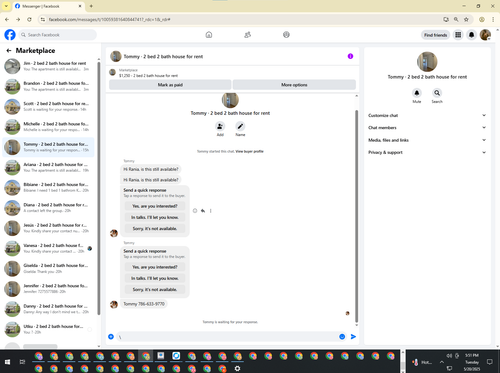Go back in browser history
Viewport: 500px width, 373px height.
pyautogui.click(x=7, y=20)
